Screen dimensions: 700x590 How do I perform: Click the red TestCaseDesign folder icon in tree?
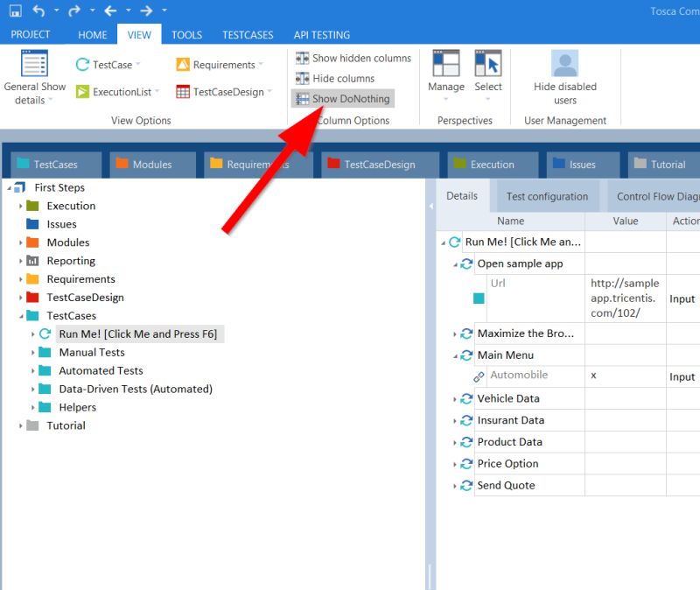(32, 297)
